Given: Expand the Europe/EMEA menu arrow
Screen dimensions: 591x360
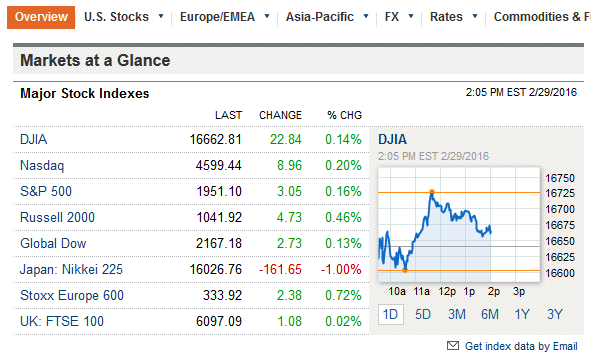Looking at the screenshot, I should coord(267,16).
